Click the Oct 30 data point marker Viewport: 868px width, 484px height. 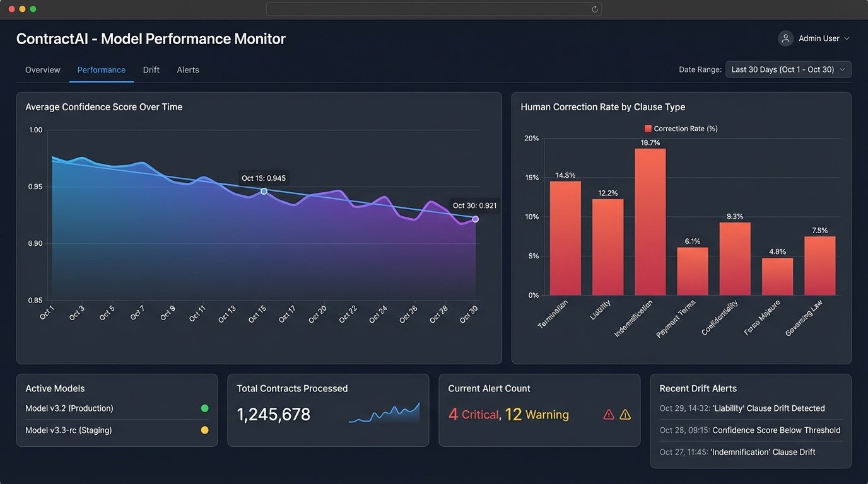475,219
